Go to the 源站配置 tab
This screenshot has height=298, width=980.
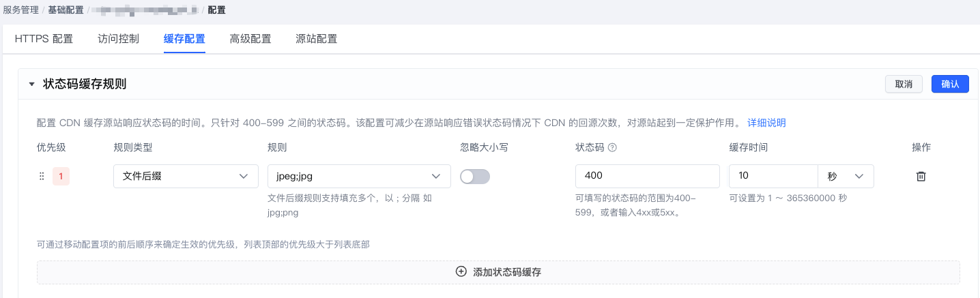(317, 39)
